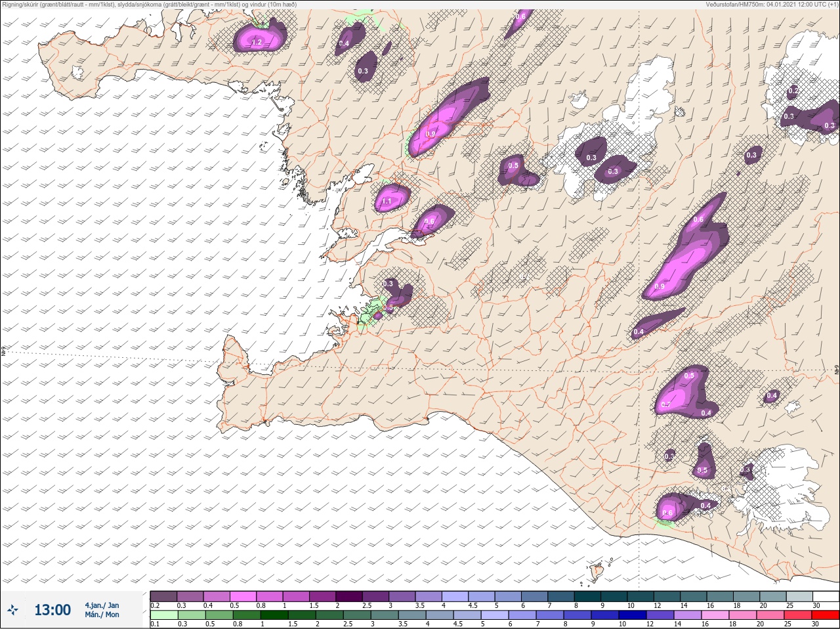Pick the navy blue 10 legend swatch
Screen dimensions: 840x629
click(633, 615)
